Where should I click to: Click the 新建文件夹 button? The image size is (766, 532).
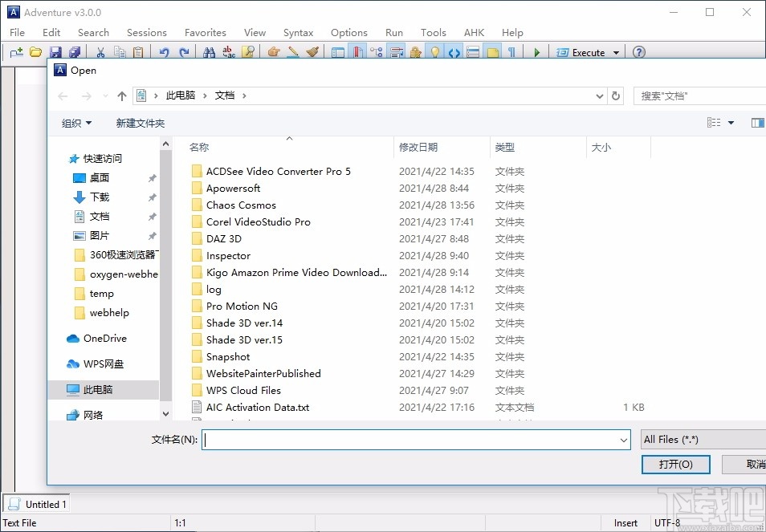(x=141, y=122)
